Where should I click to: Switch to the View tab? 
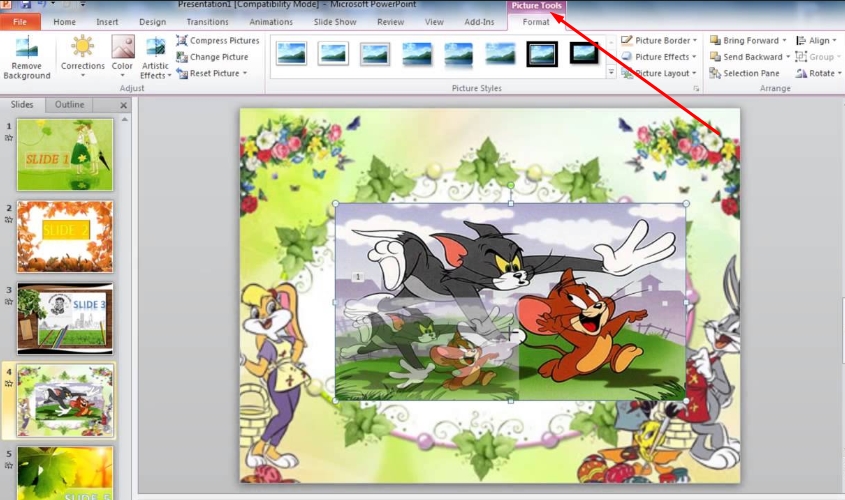coord(434,22)
